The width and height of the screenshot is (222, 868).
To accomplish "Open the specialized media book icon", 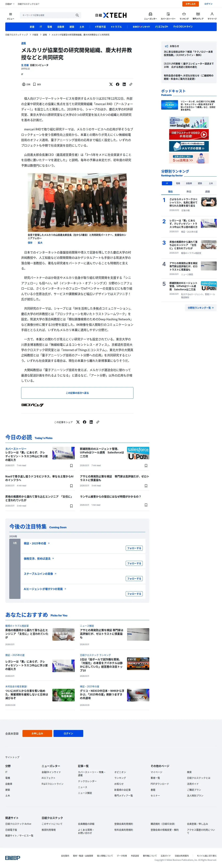I will [198, 14].
